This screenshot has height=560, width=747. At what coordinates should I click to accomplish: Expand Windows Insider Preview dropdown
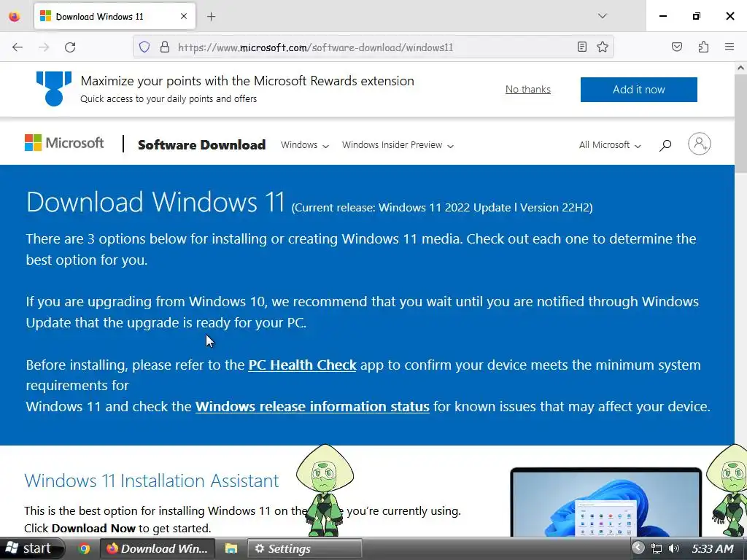pos(398,145)
